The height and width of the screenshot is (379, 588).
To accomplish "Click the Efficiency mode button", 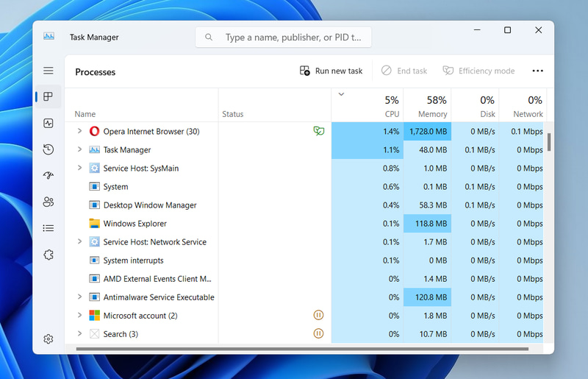I will [479, 71].
